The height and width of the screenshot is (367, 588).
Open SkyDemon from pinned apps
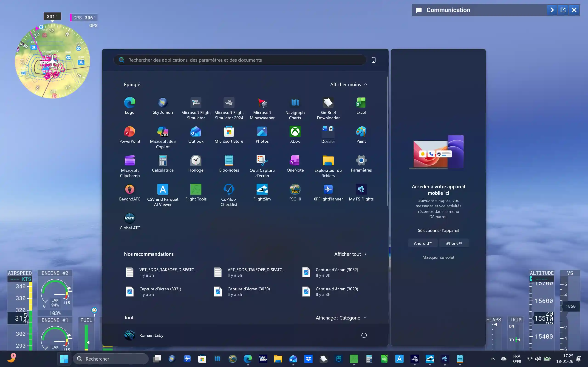[163, 106]
